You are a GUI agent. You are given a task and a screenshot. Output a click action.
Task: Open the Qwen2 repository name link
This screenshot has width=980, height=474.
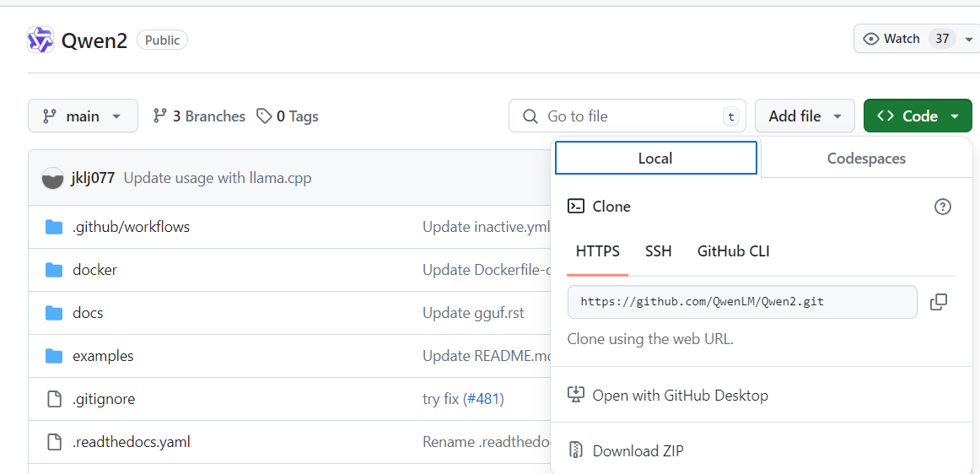pos(94,40)
